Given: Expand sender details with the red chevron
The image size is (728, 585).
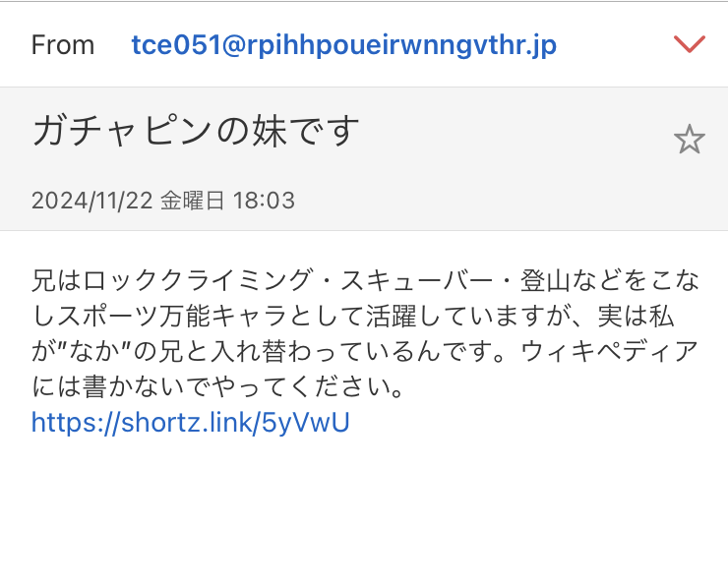Looking at the screenshot, I should click(x=690, y=44).
